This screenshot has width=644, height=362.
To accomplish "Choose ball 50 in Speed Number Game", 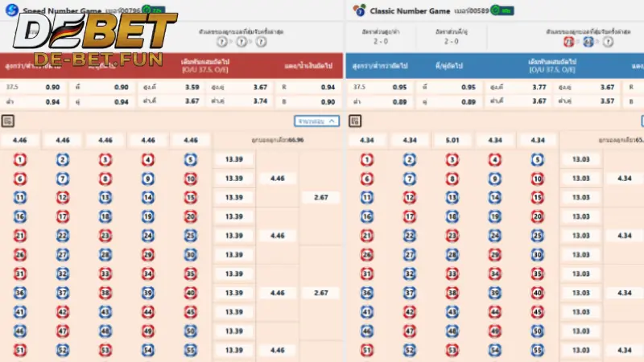I will (191, 331).
